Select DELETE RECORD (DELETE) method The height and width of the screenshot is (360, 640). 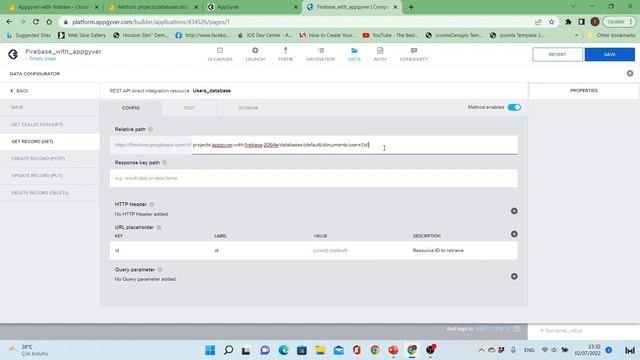click(49, 193)
